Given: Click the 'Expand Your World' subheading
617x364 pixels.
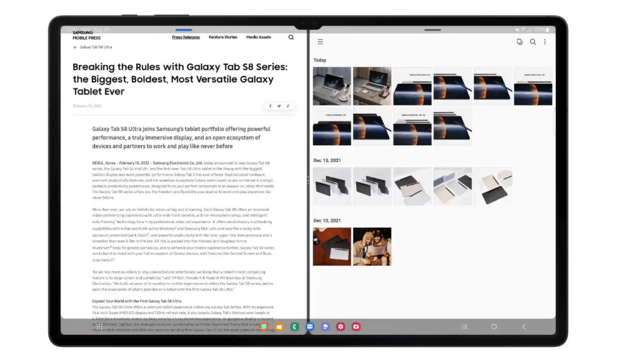Looking at the screenshot, I should 137,301.
